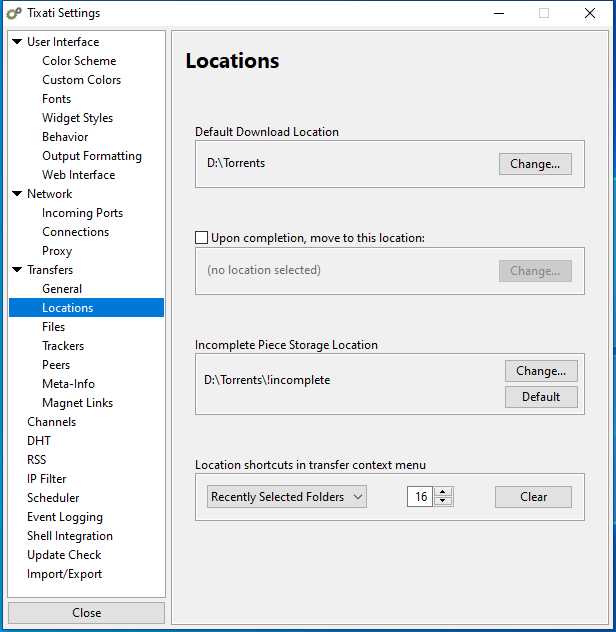616x632 pixels.
Task: Click the disabled Change button for completion location
Action: pos(535,270)
